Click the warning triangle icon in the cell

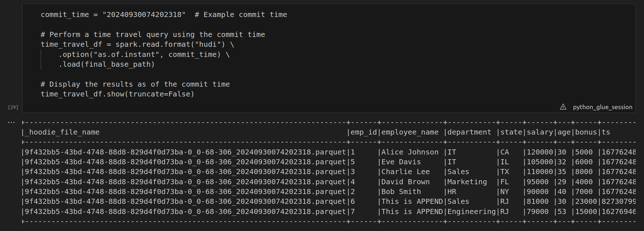coord(563,107)
